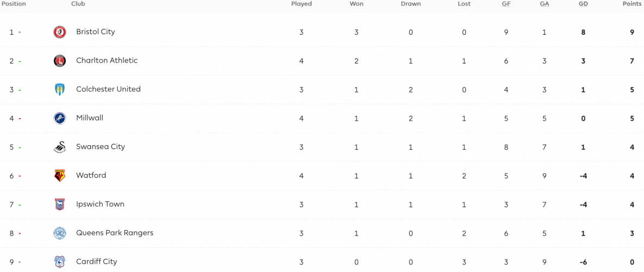Click the GD column header abbreviation
The width and height of the screenshot is (644, 272).
(x=583, y=4)
